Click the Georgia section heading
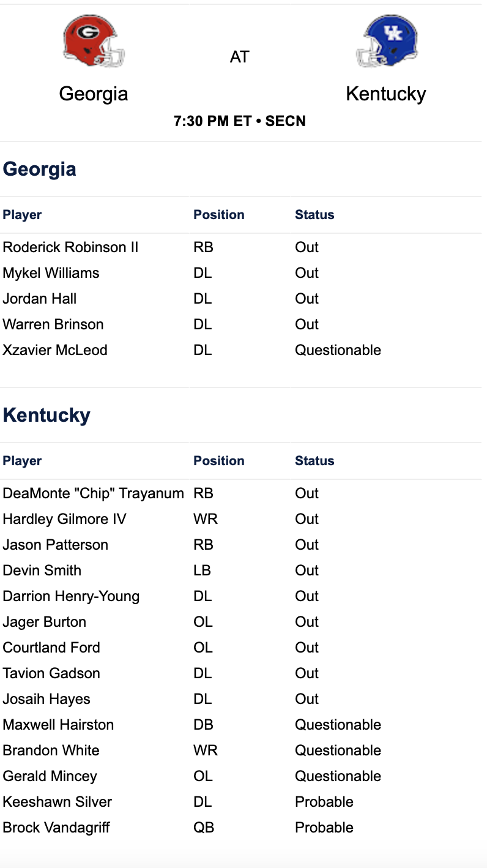 coord(40,169)
